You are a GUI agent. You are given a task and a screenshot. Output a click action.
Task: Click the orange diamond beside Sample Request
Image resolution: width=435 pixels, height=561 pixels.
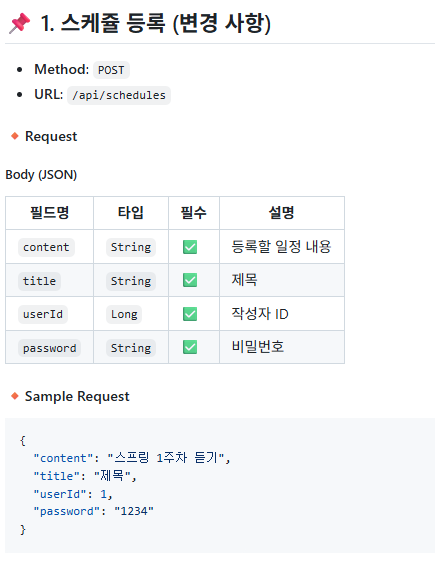point(15,396)
